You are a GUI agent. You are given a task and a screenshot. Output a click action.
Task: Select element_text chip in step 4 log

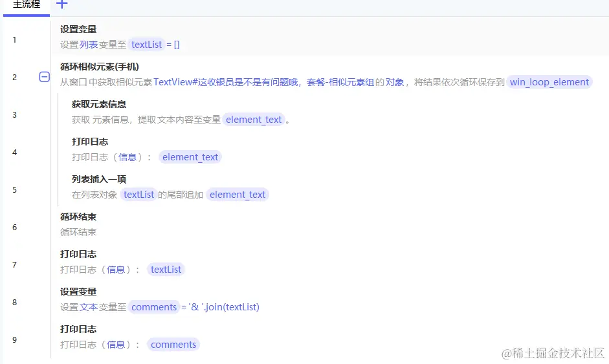(190, 157)
